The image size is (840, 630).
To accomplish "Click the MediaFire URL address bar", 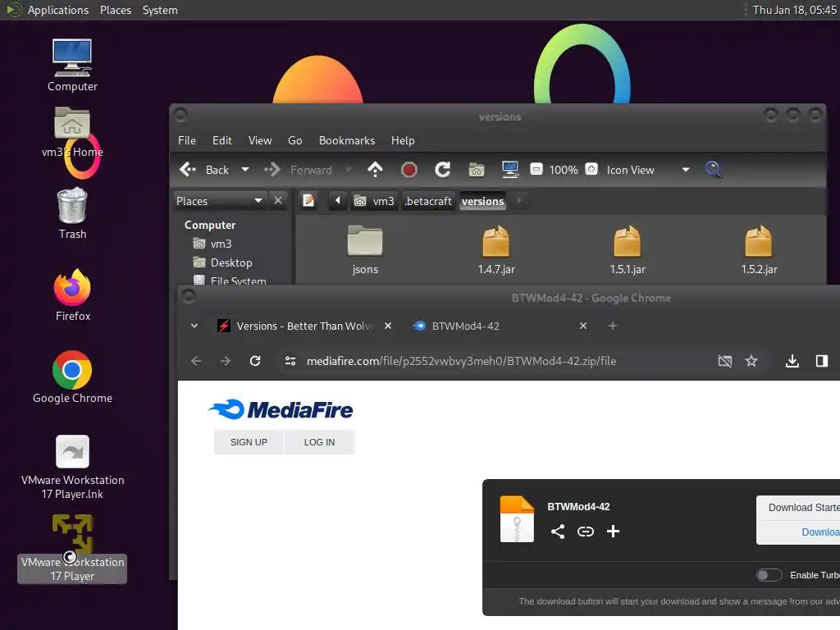I will [461, 361].
